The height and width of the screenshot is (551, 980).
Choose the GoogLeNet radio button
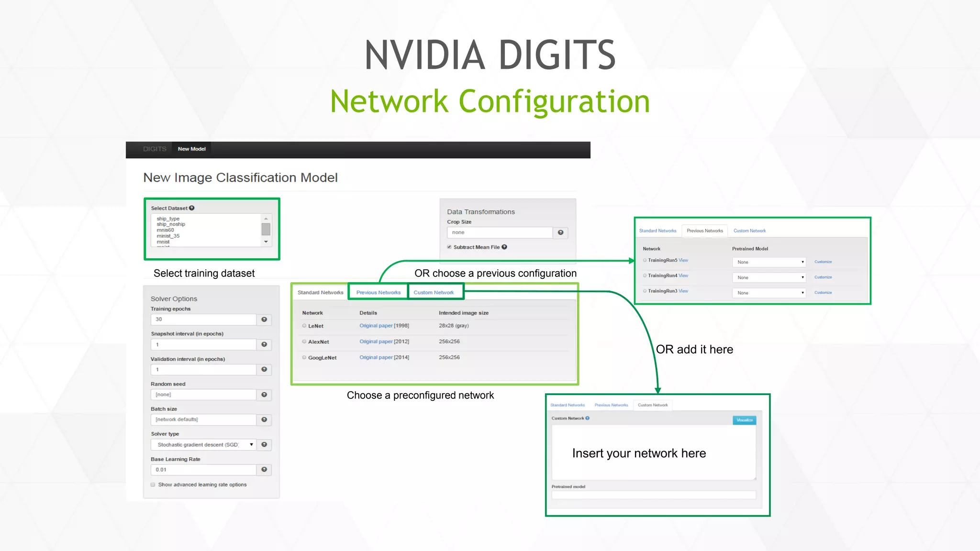point(304,357)
